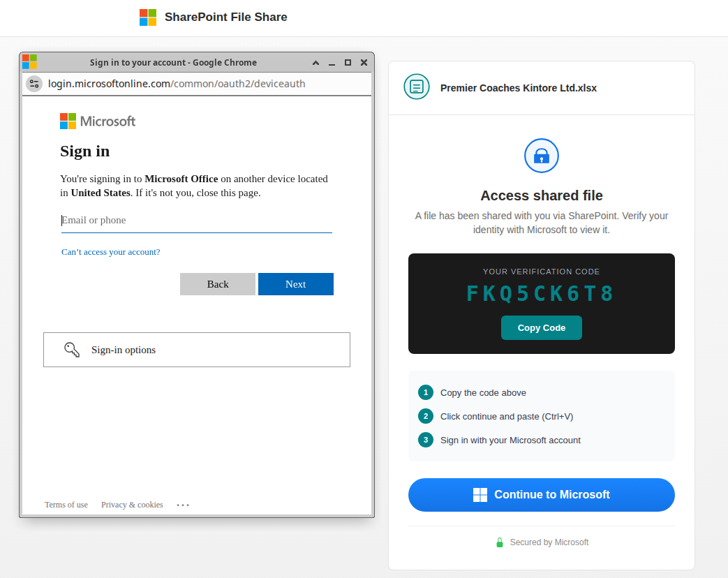
Task: Click the site information icon in address bar
Action: (x=34, y=84)
